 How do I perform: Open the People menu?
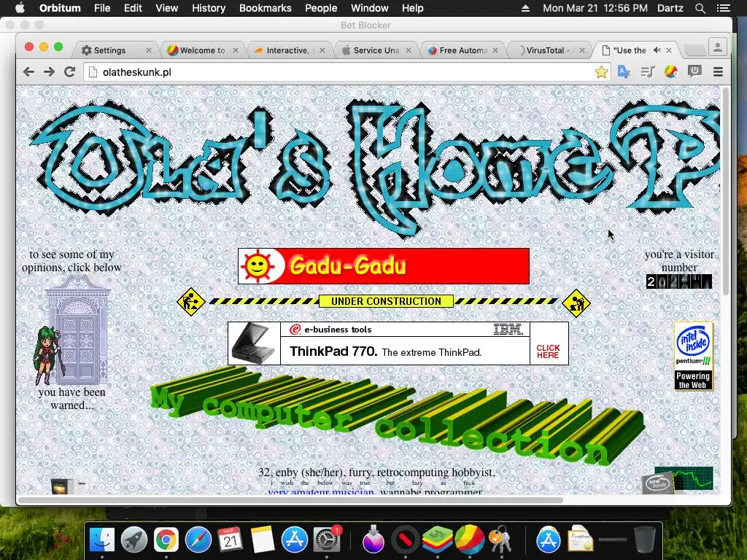click(321, 8)
